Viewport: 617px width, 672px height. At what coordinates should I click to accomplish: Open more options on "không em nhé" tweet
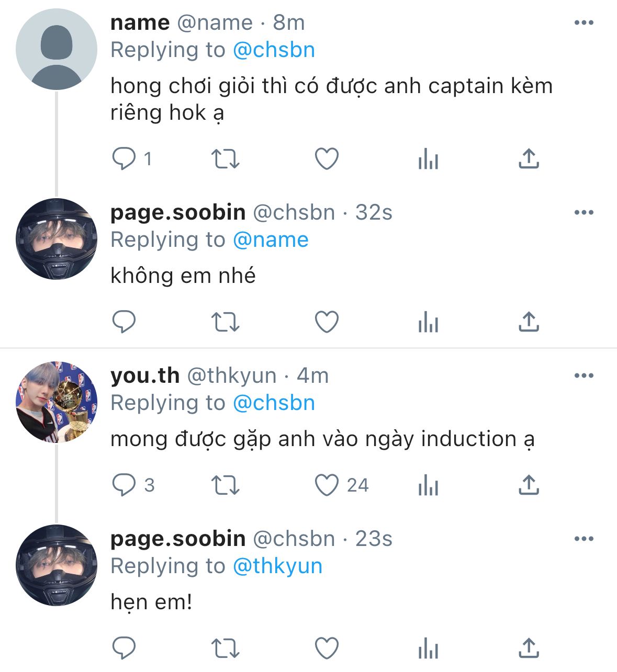pyautogui.click(x=584, y=212)
